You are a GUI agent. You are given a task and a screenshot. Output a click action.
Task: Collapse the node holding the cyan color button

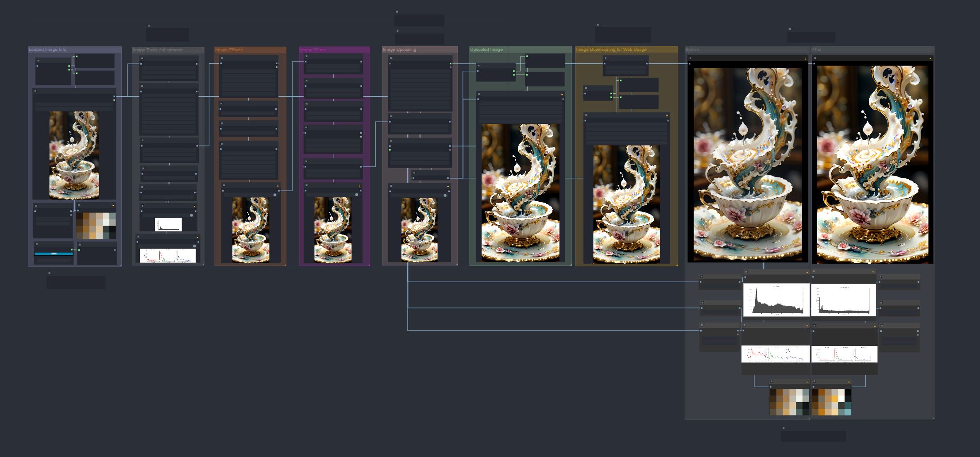(x=37, y=244)
